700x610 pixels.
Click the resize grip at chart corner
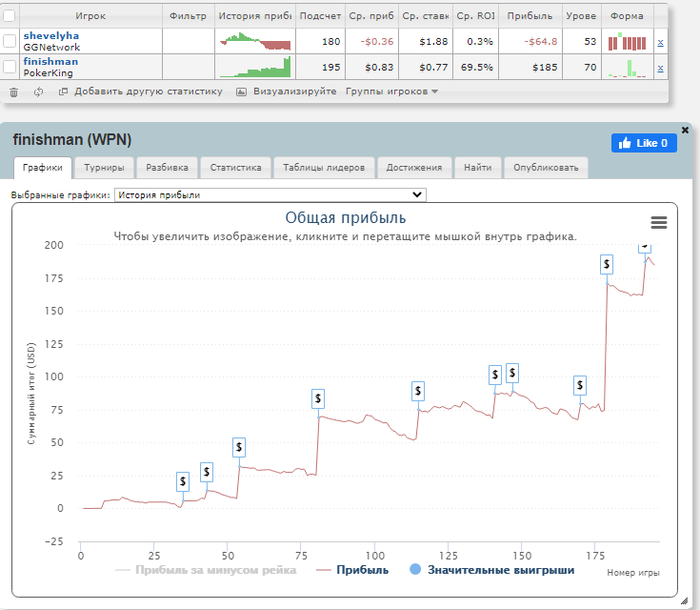tap(684, 601)
